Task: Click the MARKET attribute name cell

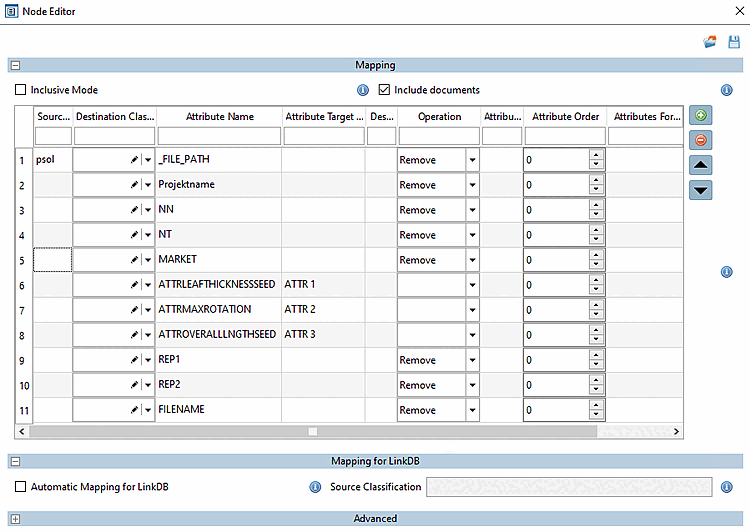Action: point(219,260)
